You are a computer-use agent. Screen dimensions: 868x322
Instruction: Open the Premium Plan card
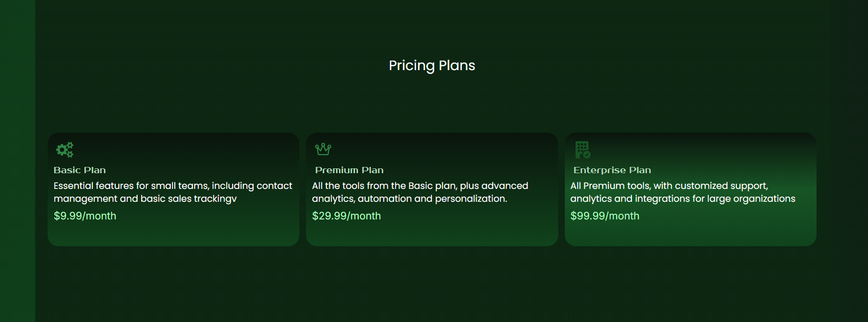tap(432, 189)
